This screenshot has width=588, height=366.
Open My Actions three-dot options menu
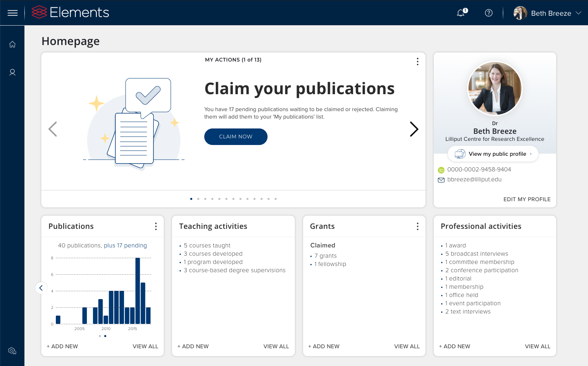tap(417, 62)
